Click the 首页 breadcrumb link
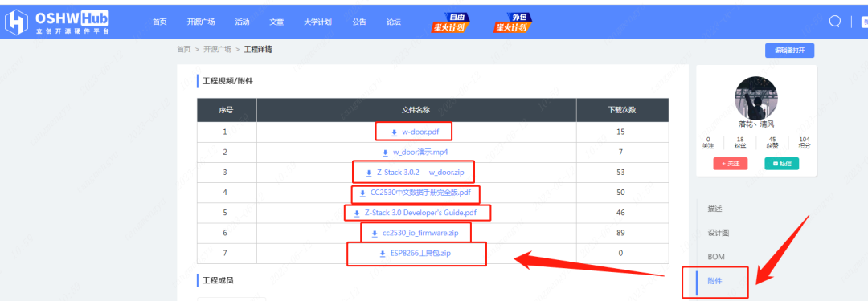This screenshot has width=868, height=301. pos(184,49)
